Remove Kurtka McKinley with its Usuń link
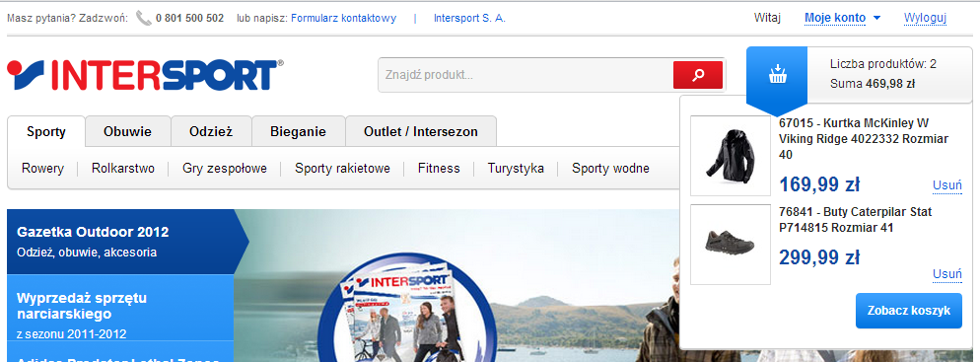980x362 pixels. (x=946, y=185)
